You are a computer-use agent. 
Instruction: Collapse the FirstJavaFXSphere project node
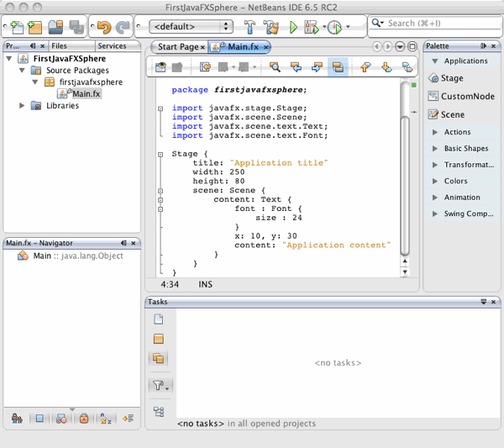point(9,59)
